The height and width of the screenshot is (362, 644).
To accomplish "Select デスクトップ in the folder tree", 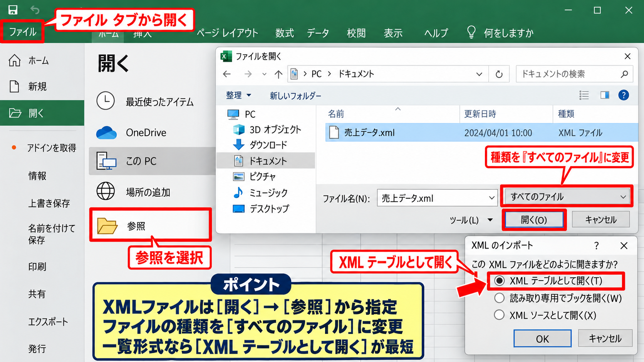I will (269, 209).
